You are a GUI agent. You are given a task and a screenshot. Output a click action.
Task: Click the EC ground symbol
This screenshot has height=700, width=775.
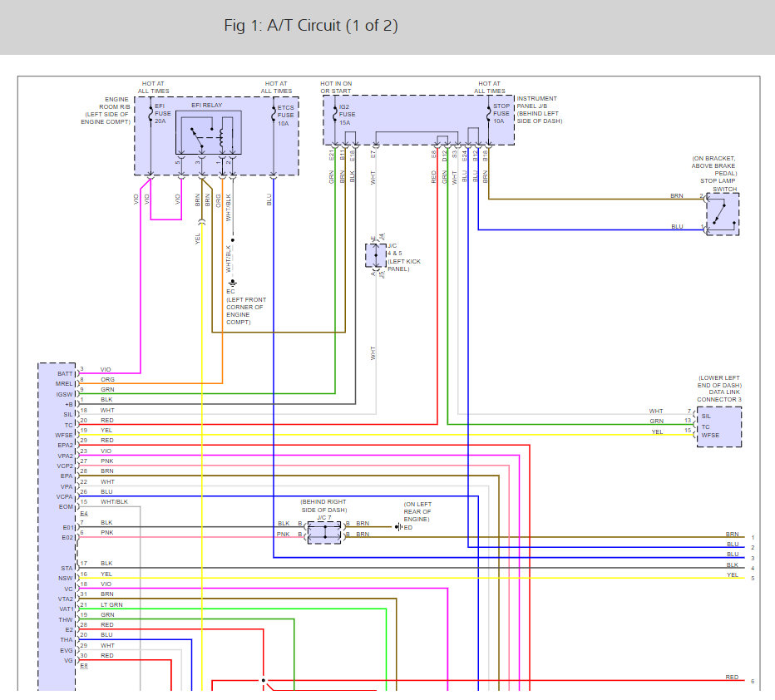[x=232, y=283]
